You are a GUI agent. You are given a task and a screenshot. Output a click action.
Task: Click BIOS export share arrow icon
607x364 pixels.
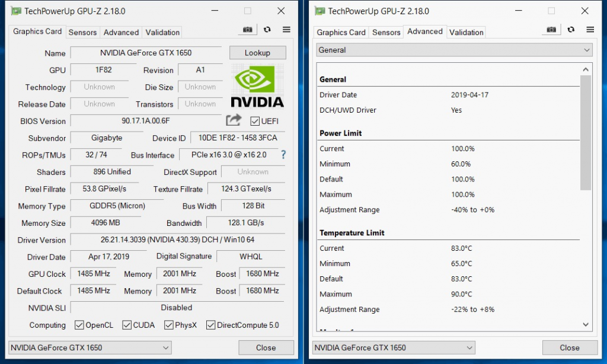coord(234,120)
